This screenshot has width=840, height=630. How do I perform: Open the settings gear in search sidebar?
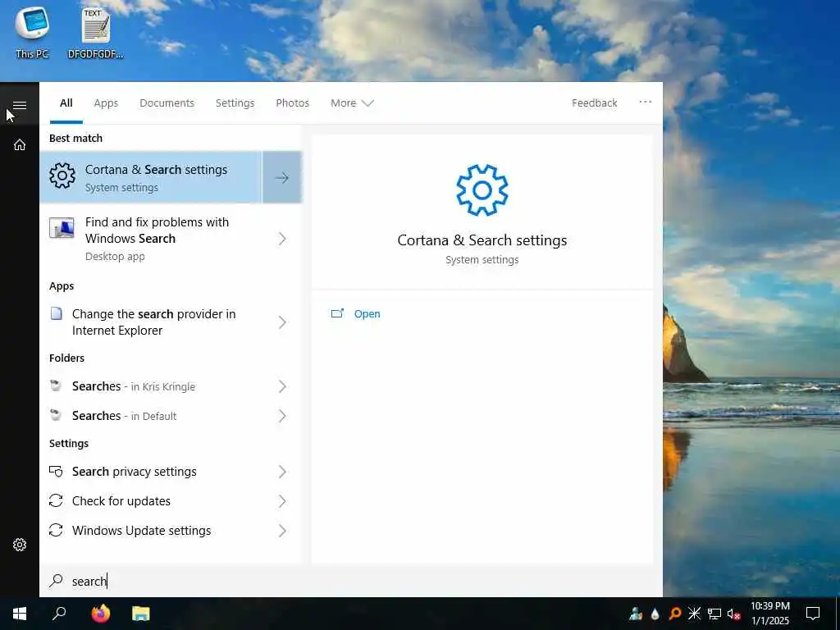coord(20,545)
